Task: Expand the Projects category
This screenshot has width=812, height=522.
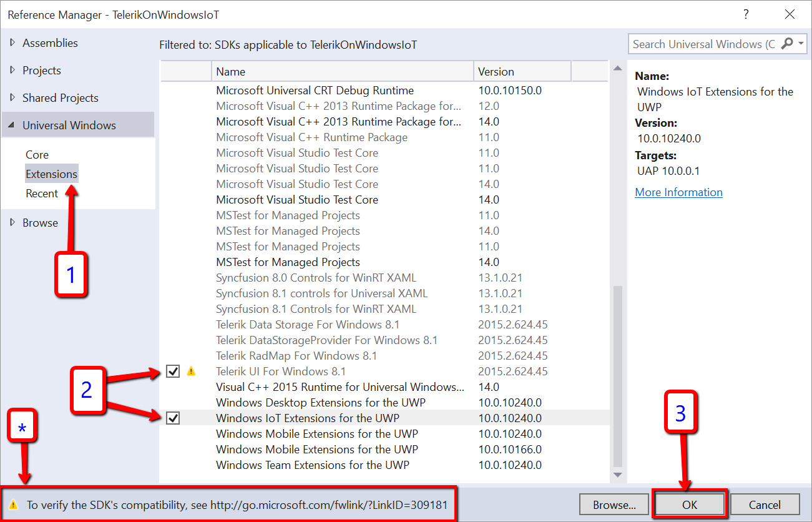Action: click(12, 71)
